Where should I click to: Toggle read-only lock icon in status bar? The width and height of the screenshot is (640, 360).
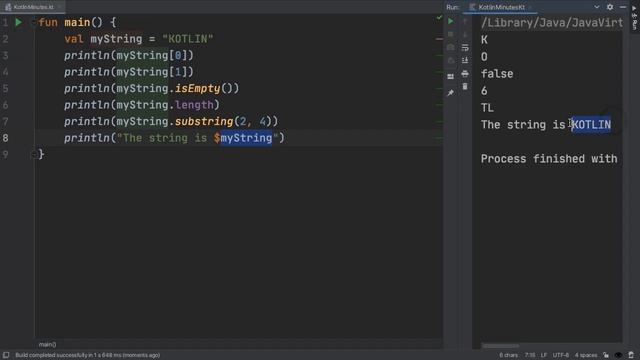coord(606,355)
